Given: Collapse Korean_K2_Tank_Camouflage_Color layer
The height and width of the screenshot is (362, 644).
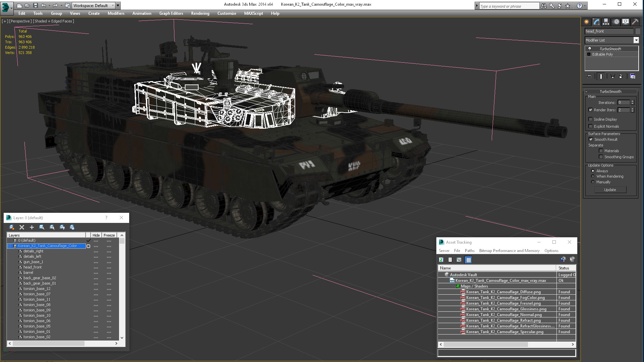Looking at the screenshot, I should 10,246.
